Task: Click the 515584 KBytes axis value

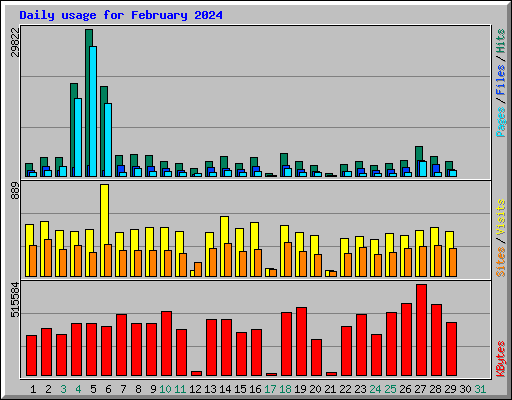Action: (15, 300)
